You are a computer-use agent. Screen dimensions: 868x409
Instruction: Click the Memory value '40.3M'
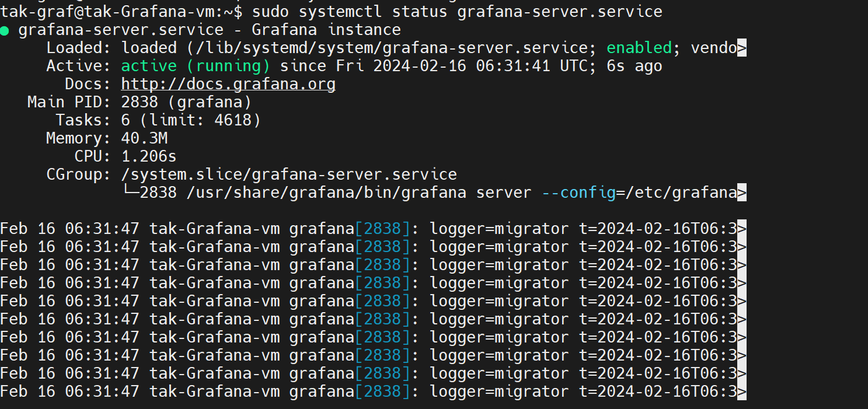145,138
